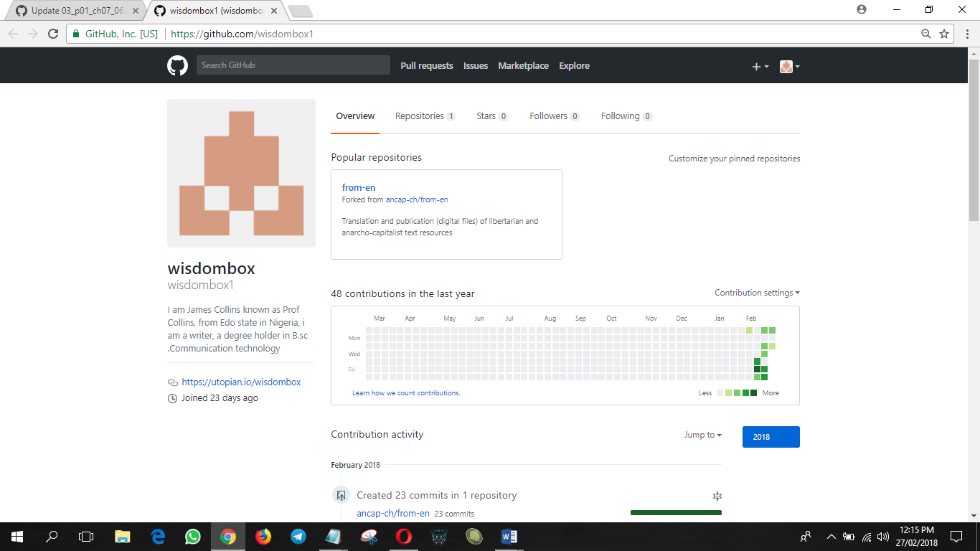Viewport: 980px width, 551px height.
Task: Expand the Contribution settings dropdown
Action: pyautogui.click(x=757, y=293)
